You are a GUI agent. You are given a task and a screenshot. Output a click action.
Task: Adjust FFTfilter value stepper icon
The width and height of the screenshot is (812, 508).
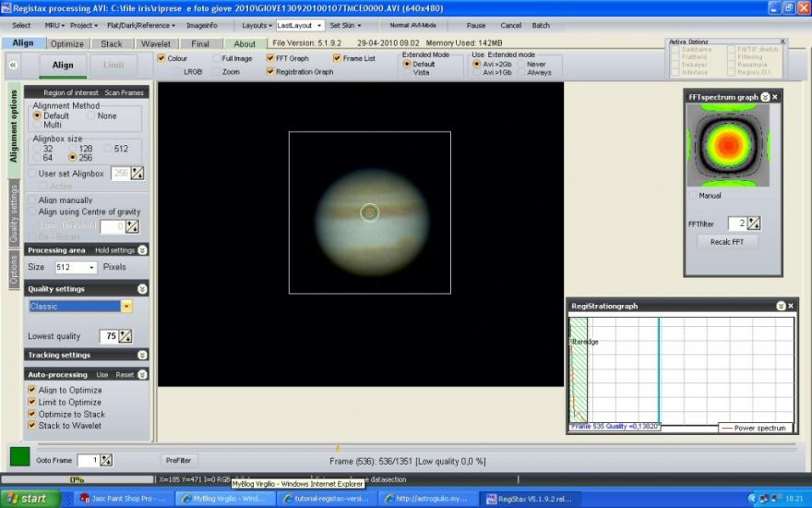click(x=754, y=224)
